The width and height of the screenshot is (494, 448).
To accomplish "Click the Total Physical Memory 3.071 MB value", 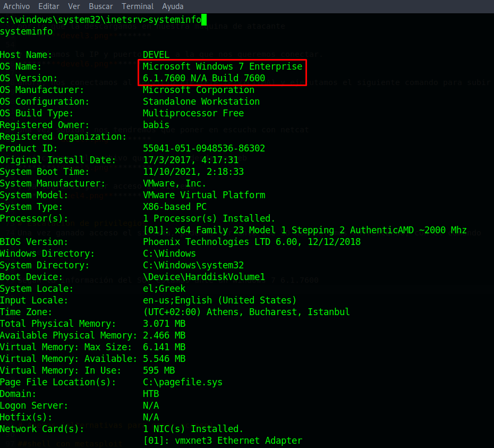I will (x=164, y=324).
